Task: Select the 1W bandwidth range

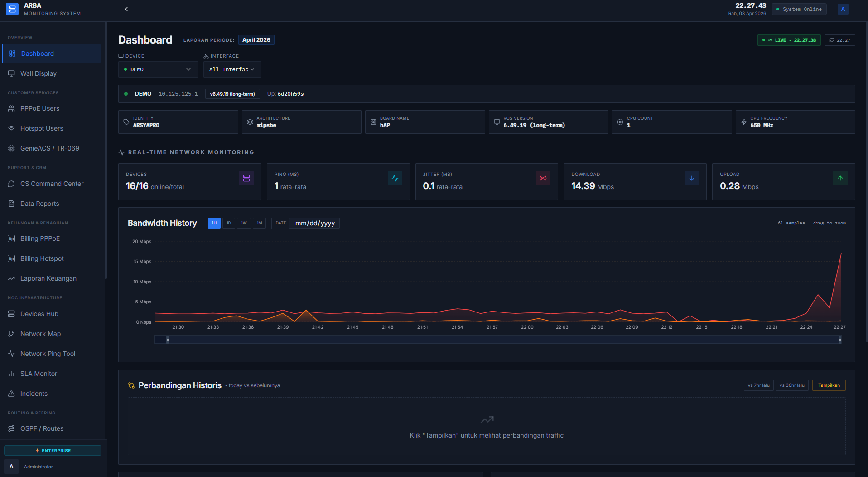Action: 244,223
